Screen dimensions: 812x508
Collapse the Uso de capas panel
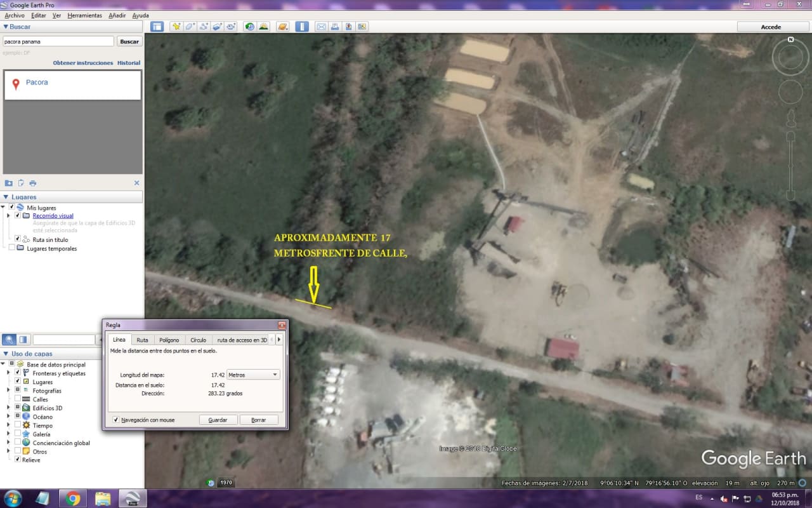(6, 353)
